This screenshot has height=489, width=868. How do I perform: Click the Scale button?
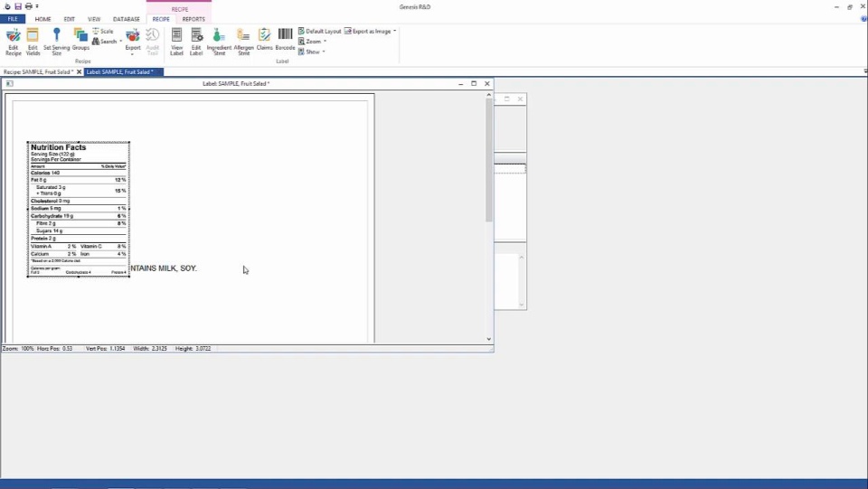(103, 31)
